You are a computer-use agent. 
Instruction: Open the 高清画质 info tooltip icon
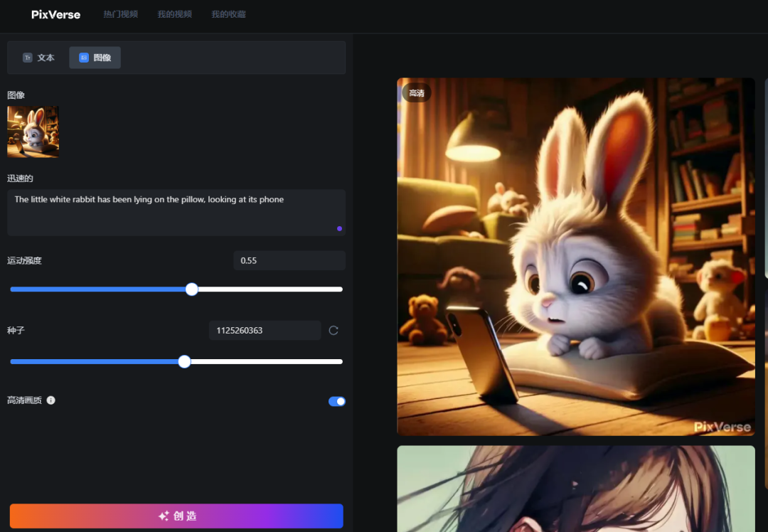click(x=50, y=400)
